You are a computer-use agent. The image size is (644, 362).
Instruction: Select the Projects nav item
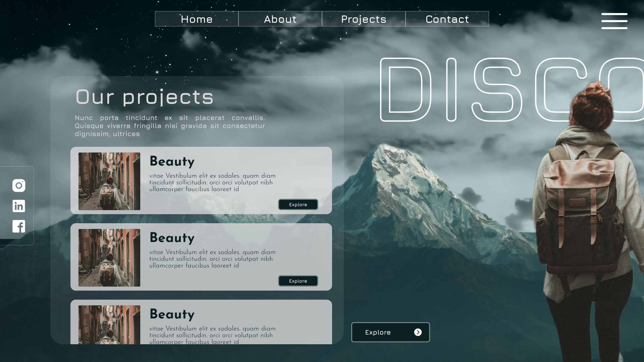coord(364,19)
